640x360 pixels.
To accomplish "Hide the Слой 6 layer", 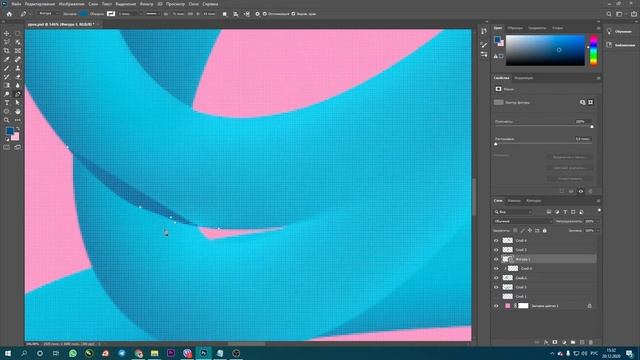I will tap(496, 269).
